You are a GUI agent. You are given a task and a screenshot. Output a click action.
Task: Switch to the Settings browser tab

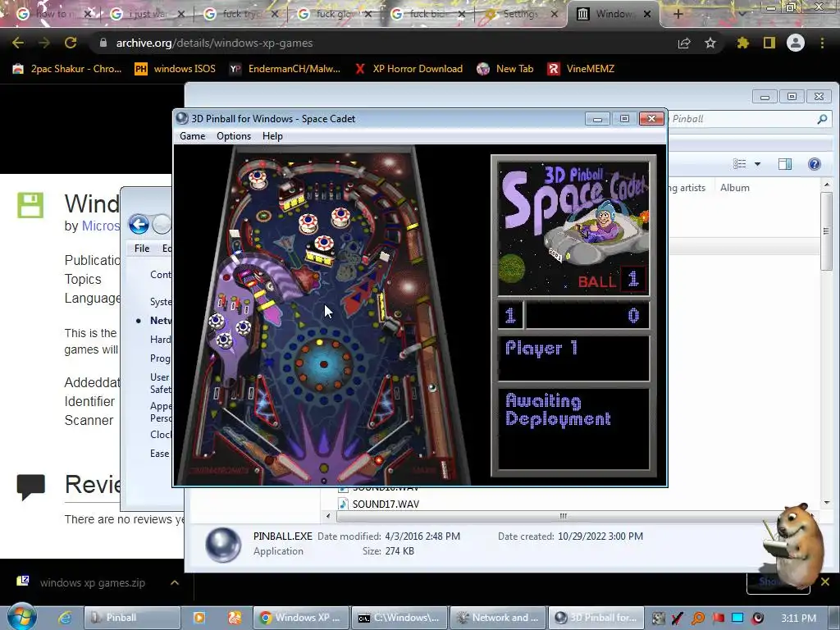520,14
